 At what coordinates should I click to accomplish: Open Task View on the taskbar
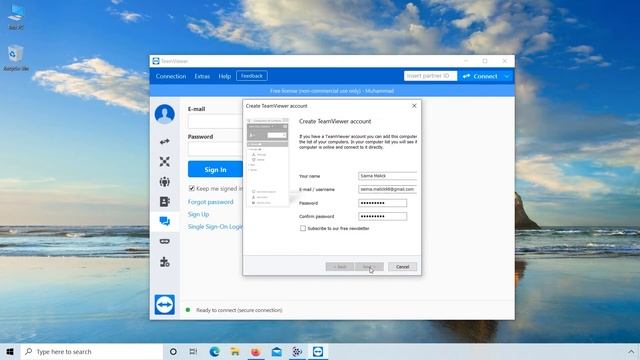click(x=193, y=351)
